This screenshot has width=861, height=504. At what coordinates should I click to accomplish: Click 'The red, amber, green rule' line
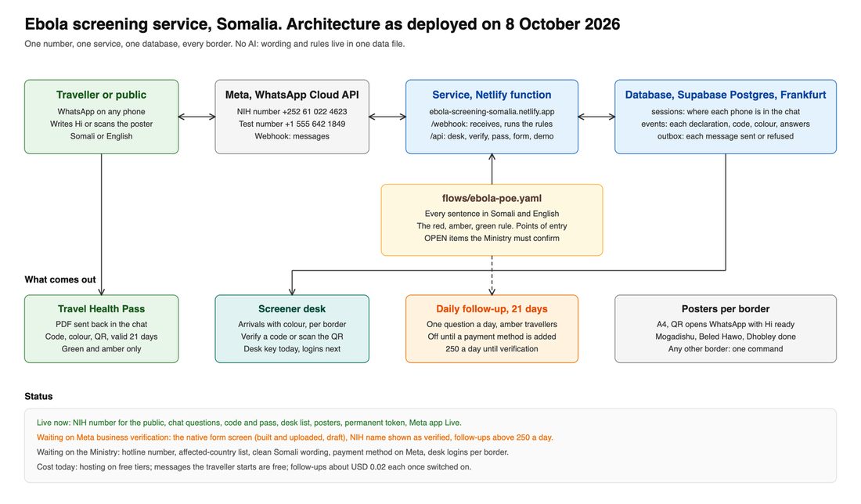[x=492, y=225]
